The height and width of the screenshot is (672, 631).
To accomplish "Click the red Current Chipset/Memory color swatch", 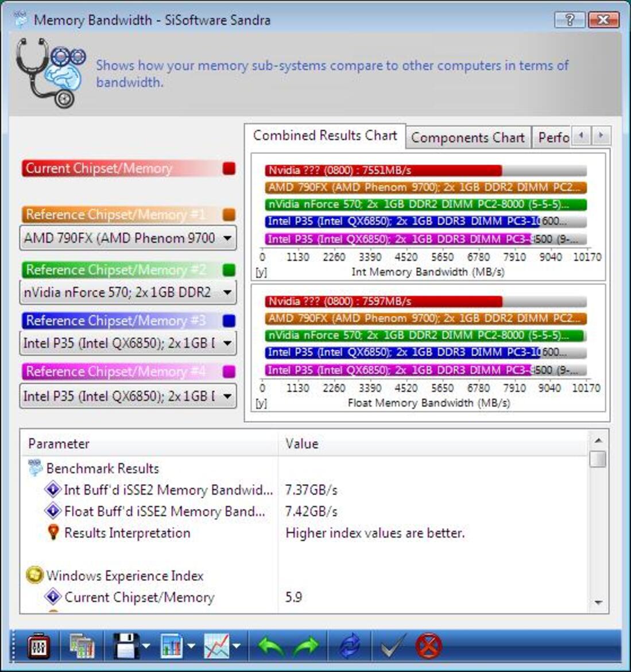I will tap(229, 168).
